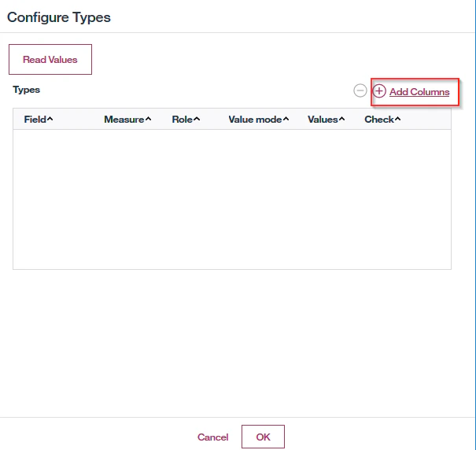Sort by the Check column header
Image resolution: width=476 pixels, height=450 pixels.
pos(382,120)
